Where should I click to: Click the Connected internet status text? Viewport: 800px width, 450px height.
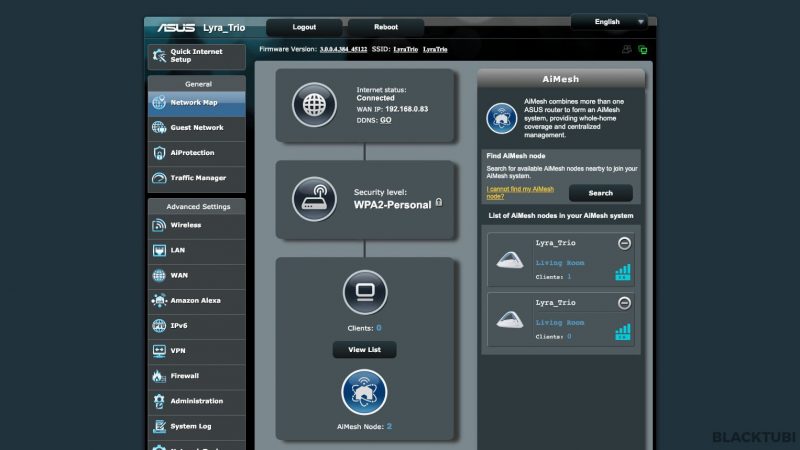tap(376, 98)
